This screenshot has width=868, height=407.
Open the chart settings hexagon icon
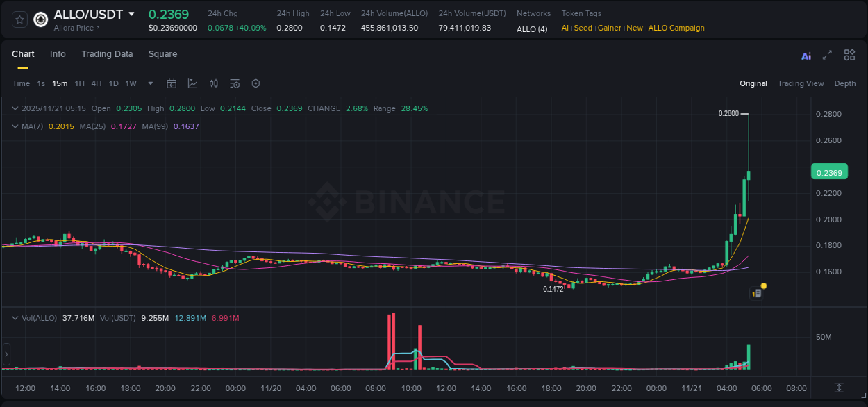256,83
